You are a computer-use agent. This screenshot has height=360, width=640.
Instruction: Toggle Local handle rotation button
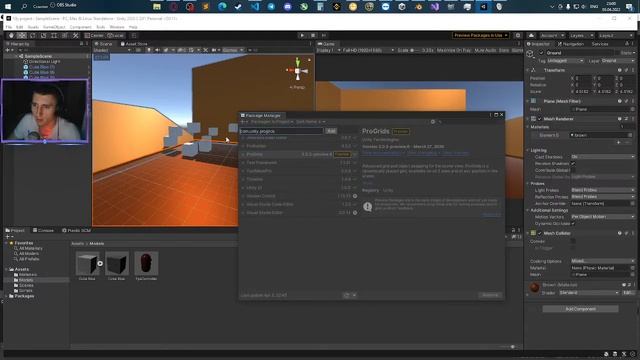tap(116, 36)
